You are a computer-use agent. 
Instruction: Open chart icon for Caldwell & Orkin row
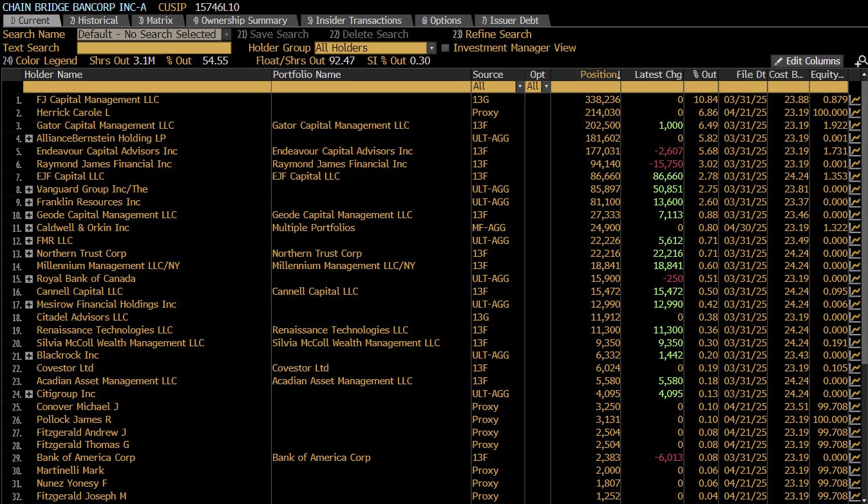(855, 228)
